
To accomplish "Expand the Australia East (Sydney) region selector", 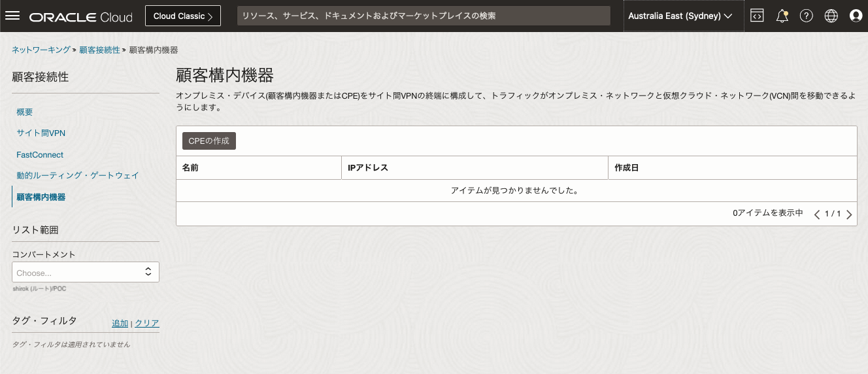I will [684, 16].
